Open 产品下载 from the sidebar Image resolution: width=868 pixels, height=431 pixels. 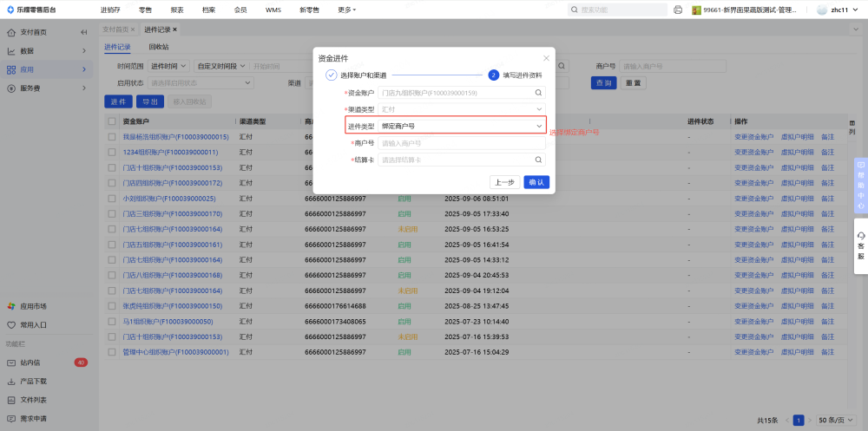coord(33,381)
